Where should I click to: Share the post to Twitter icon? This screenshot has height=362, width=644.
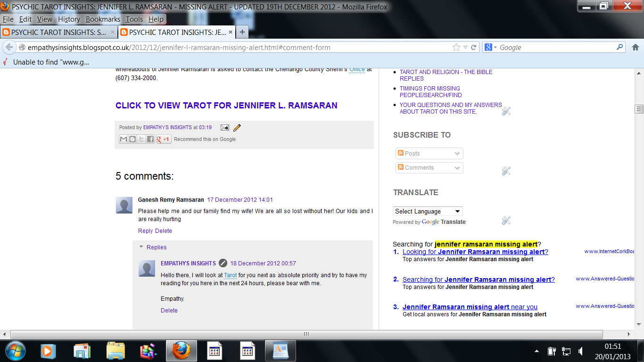pyautogui.click(x=141, y=139)
